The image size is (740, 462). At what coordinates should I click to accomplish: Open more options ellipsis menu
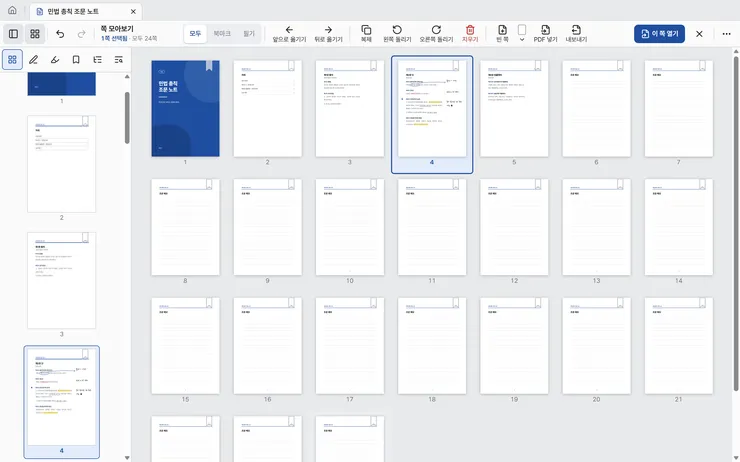tap(726, 34)
